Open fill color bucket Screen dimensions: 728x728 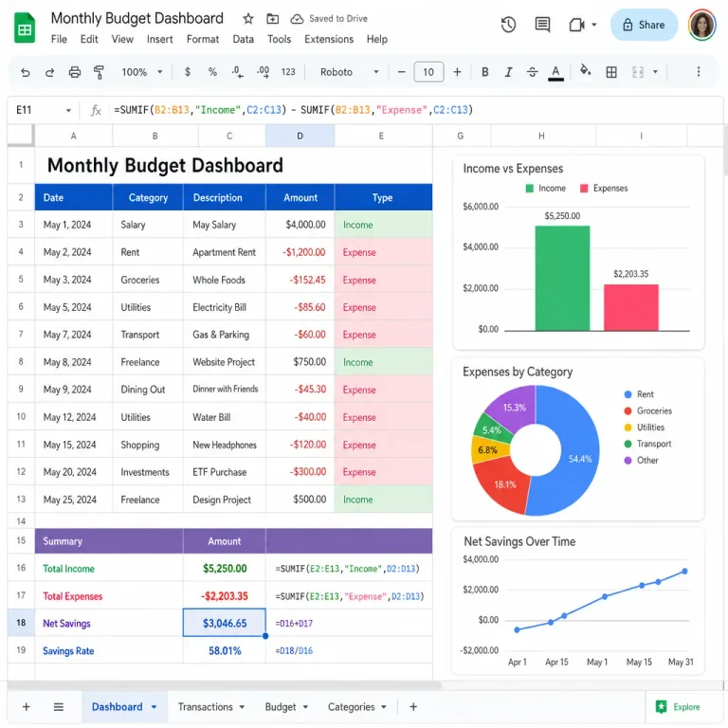(585, 71)
